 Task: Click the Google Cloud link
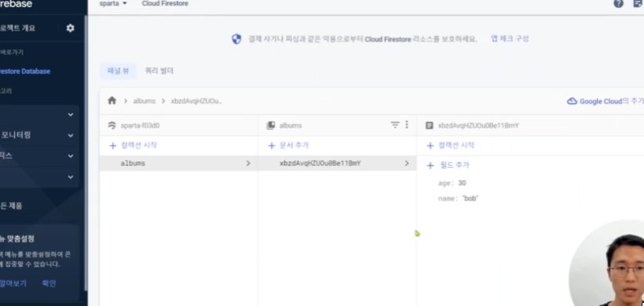click(601, 101)
